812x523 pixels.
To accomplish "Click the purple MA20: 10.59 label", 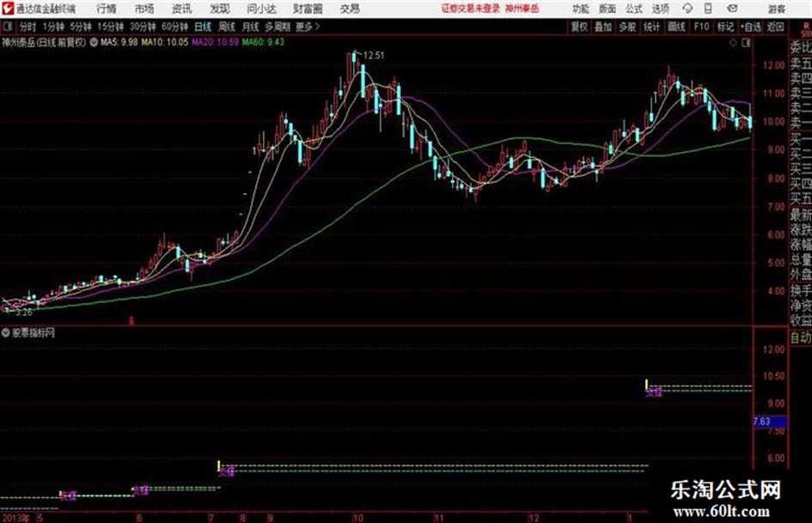I will coord(215,42).
